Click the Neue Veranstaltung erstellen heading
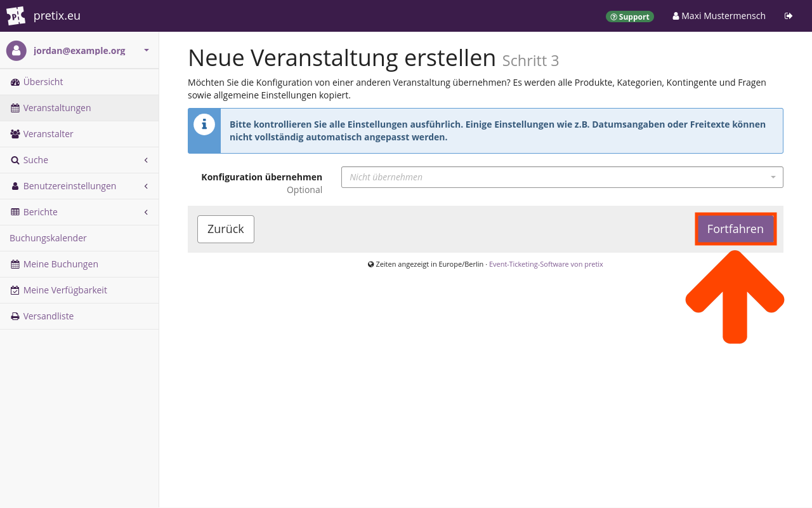The image size is (812, 508). [342, 58]
